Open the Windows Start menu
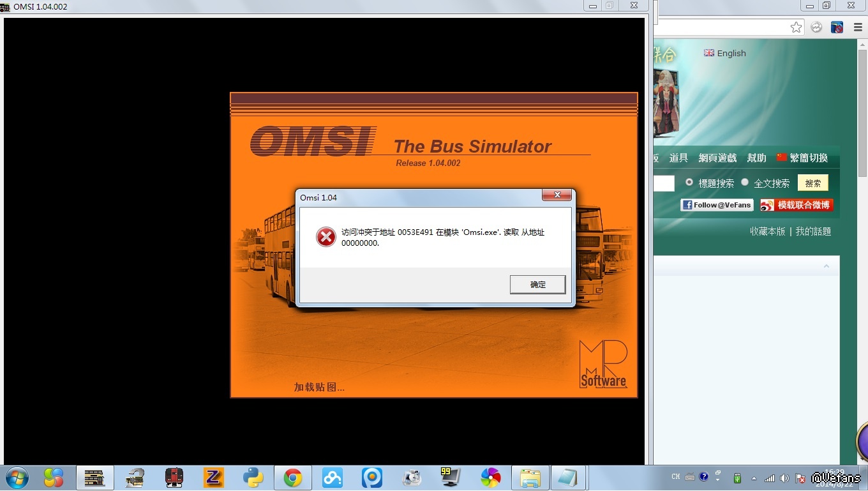868x491 pixels. pyautogui.click(x=17, y=478)
